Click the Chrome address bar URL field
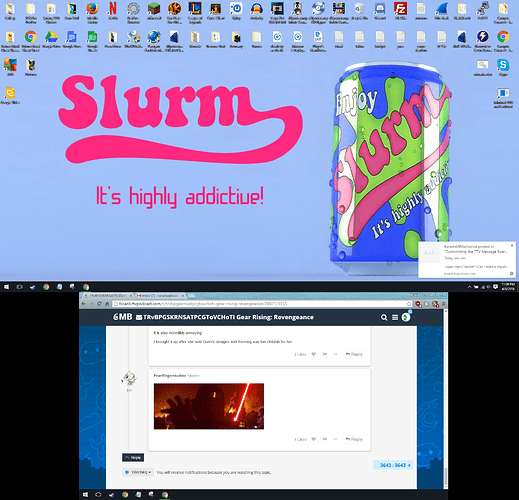Image resolution: width=519 pixels, height=500 pixels. [x=260, y=304]
